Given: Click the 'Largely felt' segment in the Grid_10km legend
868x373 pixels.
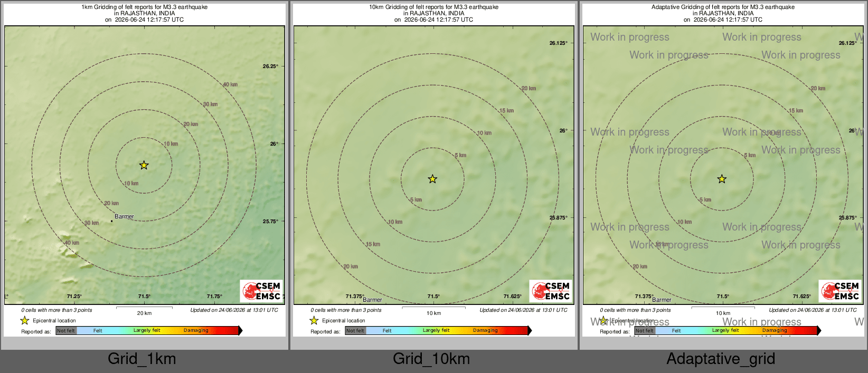Looking at the screenshot, I should [x=436, y=330].
